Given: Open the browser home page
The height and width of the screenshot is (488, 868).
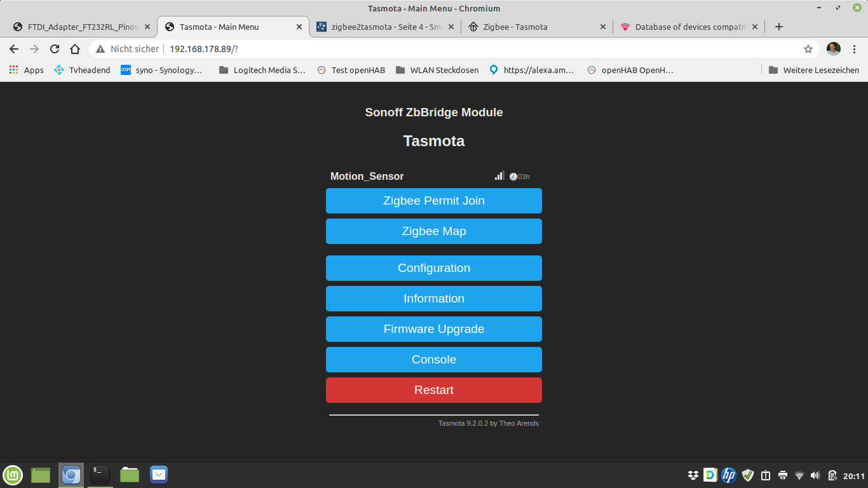Looking at the screenshot, I should [x=75, y=49].
